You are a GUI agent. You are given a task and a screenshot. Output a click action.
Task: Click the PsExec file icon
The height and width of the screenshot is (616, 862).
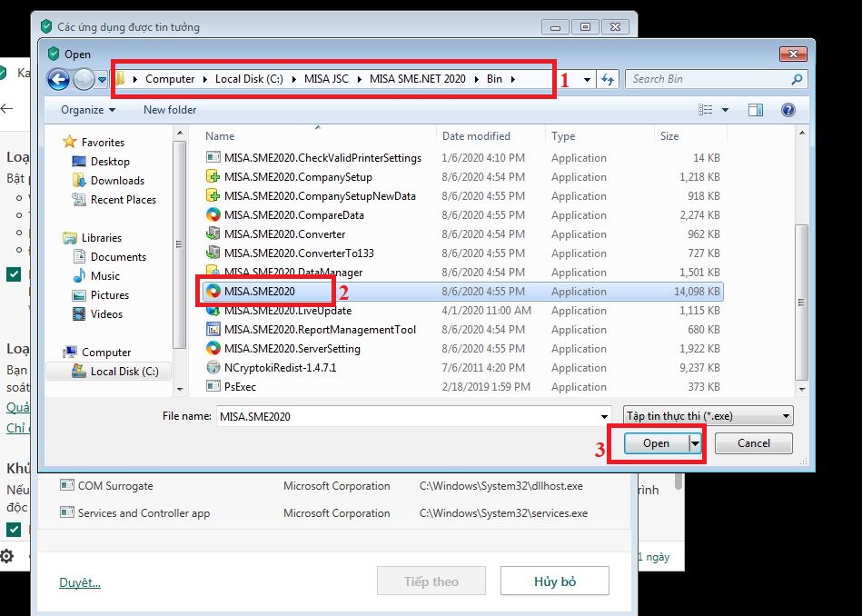[x=213, y=387]
